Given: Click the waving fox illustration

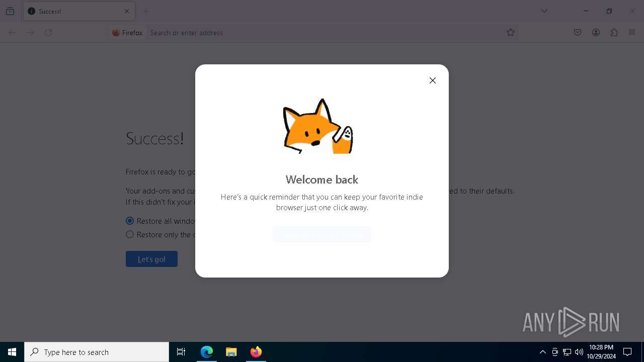Looking at the screenshot, I should [318, 126].
